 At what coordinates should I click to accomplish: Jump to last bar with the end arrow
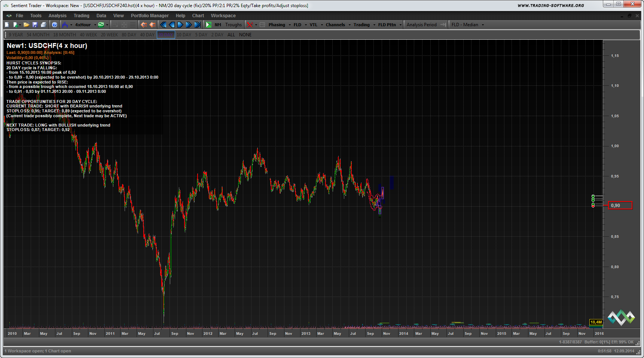click(197, 25)
